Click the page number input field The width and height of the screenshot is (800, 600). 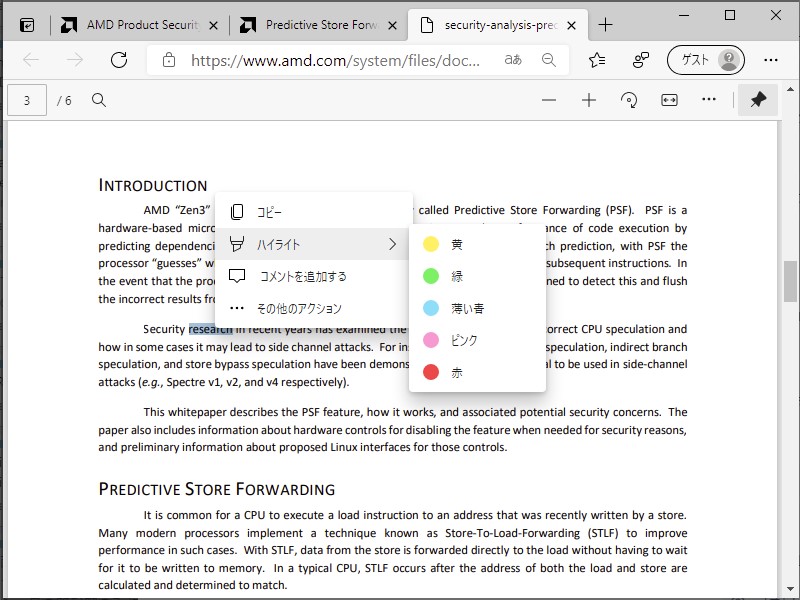pos(27,100)
